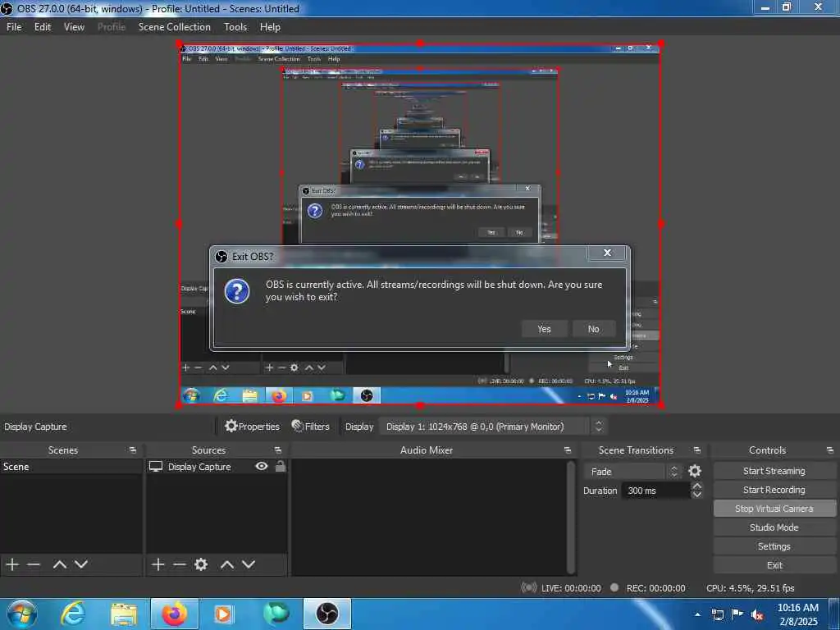Show hidden tray icons arrow
This screenshot has height=630, width=840.
point(697,614)
